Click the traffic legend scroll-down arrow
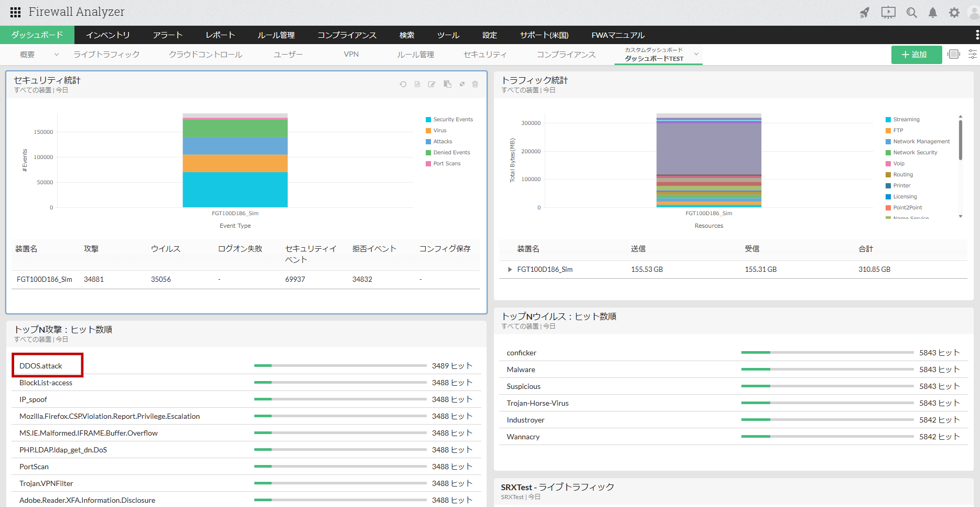This screenshot has height=507, width=980. pos(960,216)
